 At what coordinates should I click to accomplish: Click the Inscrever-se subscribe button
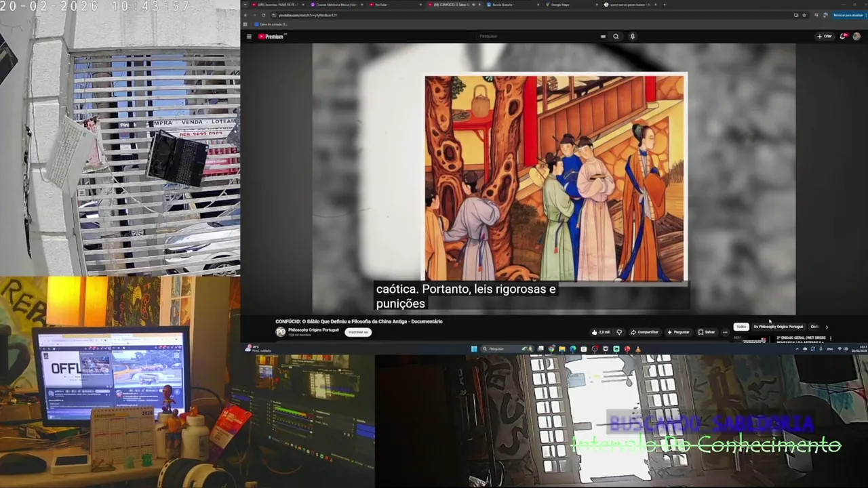coord(358,332)
